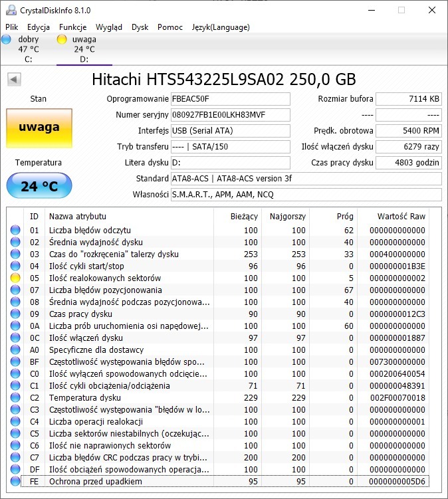Click the blue status icon for attribute 0A

point(15,326)
